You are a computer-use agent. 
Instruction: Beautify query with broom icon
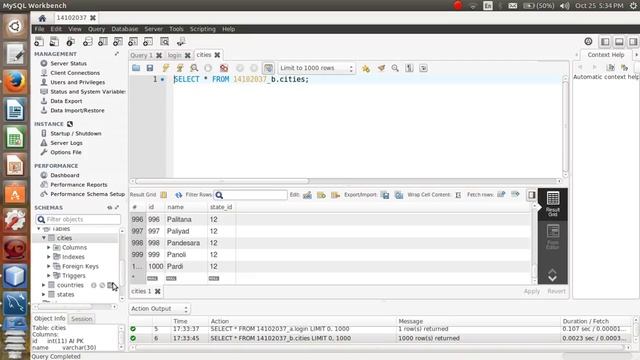381,68
